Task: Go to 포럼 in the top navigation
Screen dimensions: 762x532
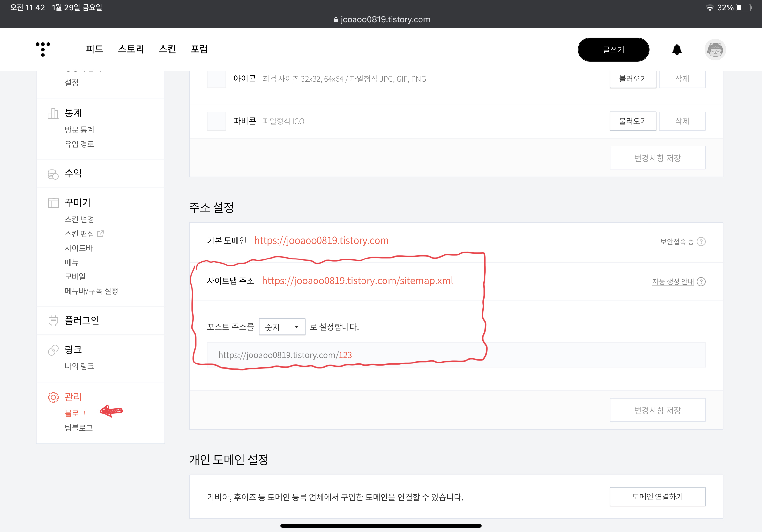Action: click(199, 49)
